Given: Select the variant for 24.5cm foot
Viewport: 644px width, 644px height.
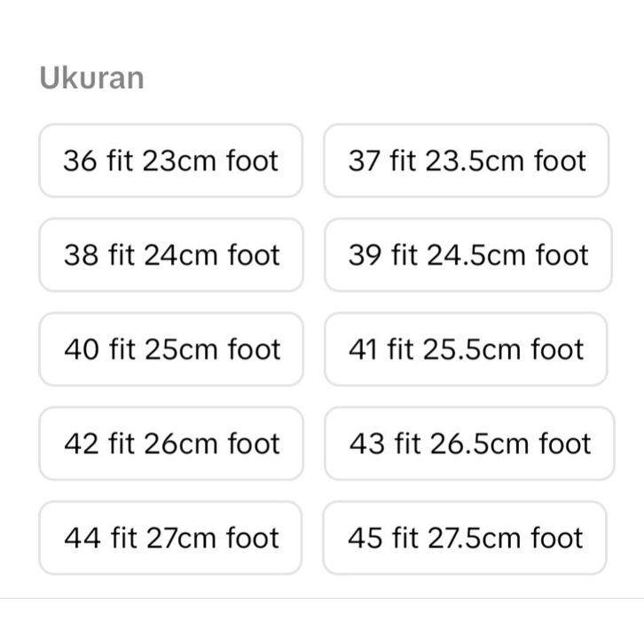Looking at the screenshot, I should 467,255.
